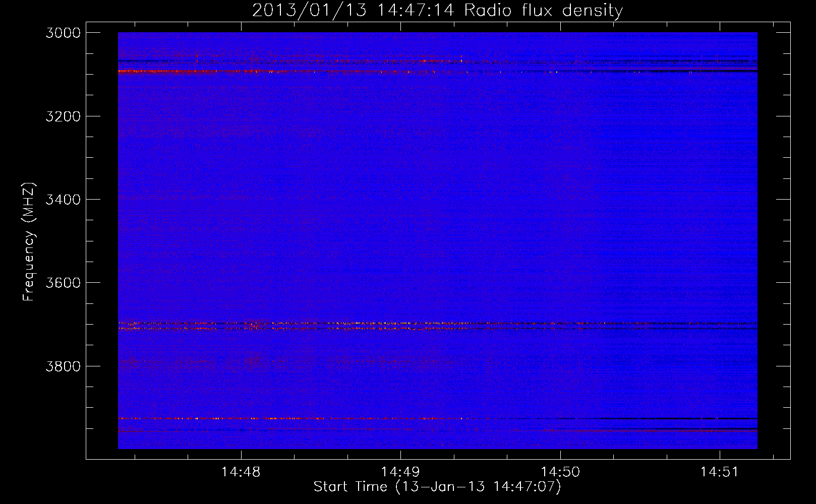
Task: Click the 14:48 time tick label
Action: 241,472
